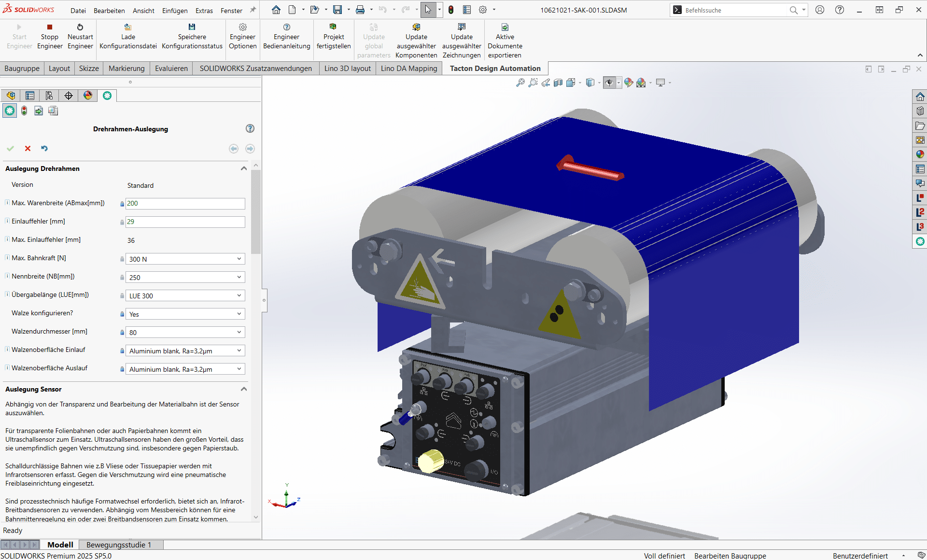Collapse the Auslegung Sensor section
The image size is (927, 560).
click(x=244, y=389)
